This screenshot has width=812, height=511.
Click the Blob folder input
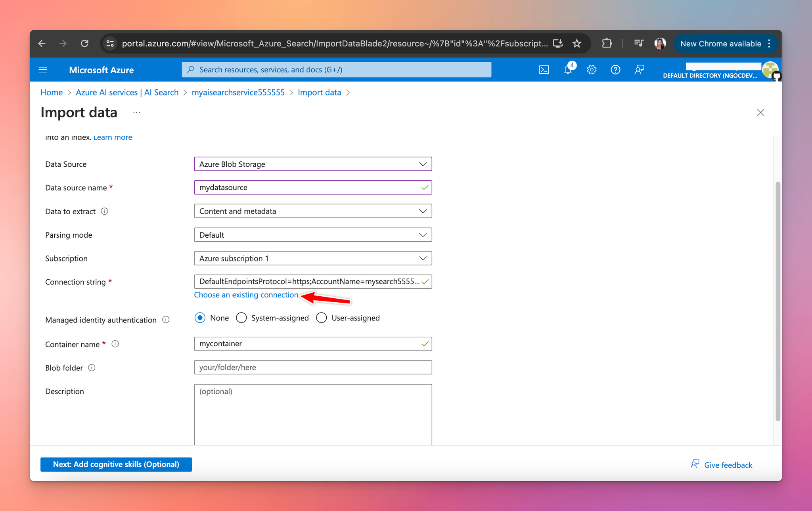coord(313,367)
